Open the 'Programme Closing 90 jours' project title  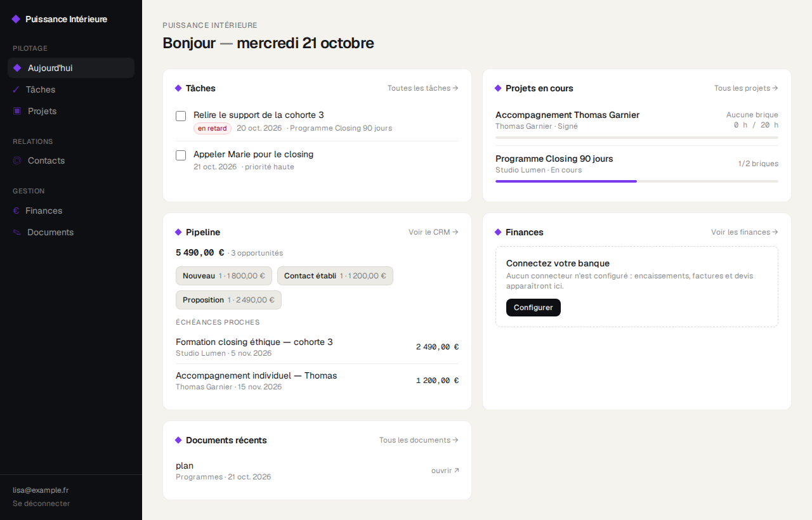pos(554,159)
